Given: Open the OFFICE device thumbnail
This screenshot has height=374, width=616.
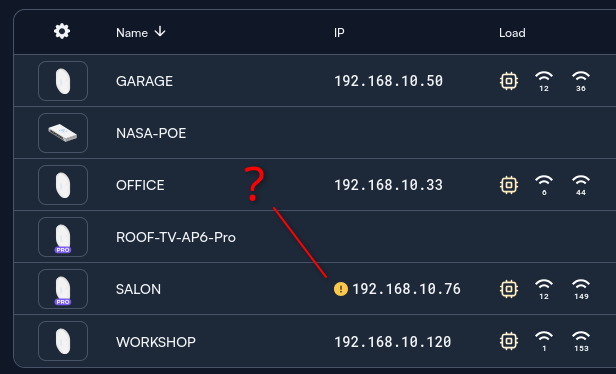Looking at the screenshot, I should coord(63,185).
